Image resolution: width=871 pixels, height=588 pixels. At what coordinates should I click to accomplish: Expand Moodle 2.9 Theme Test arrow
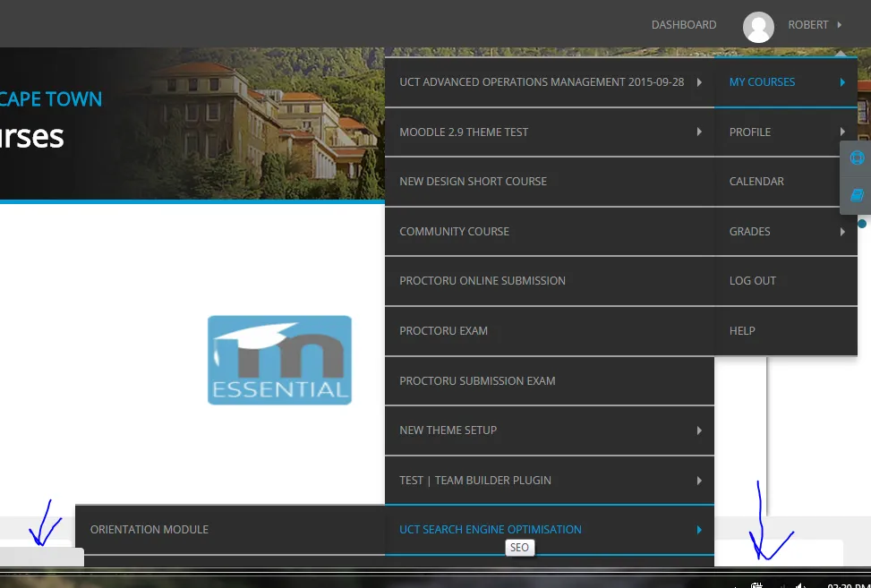699,132
